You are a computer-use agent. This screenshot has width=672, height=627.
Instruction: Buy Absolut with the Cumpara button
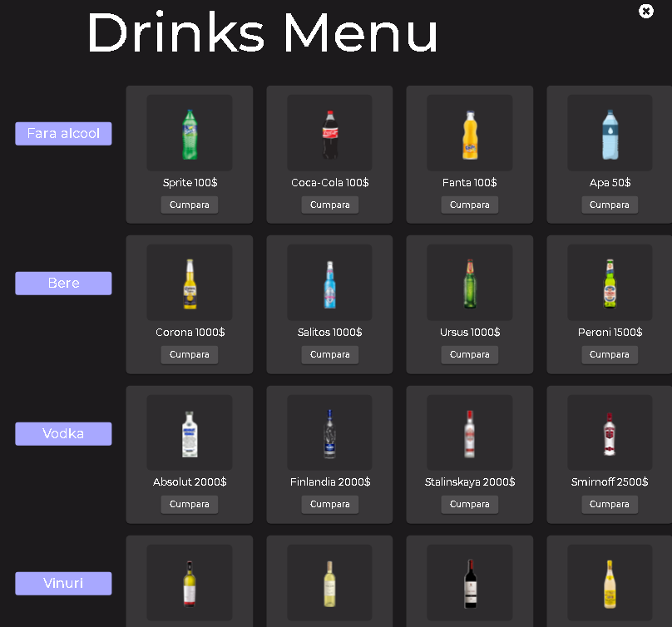click(x=190, y=504)
